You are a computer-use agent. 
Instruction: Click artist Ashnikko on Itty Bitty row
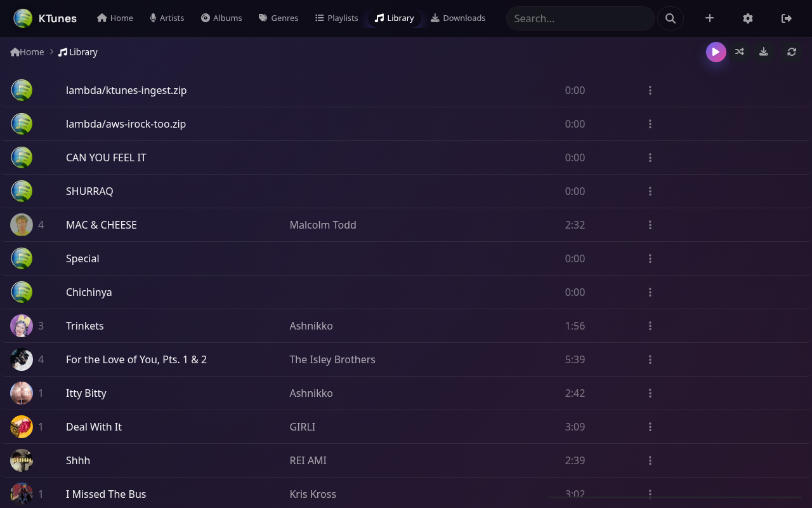(311, 393)
